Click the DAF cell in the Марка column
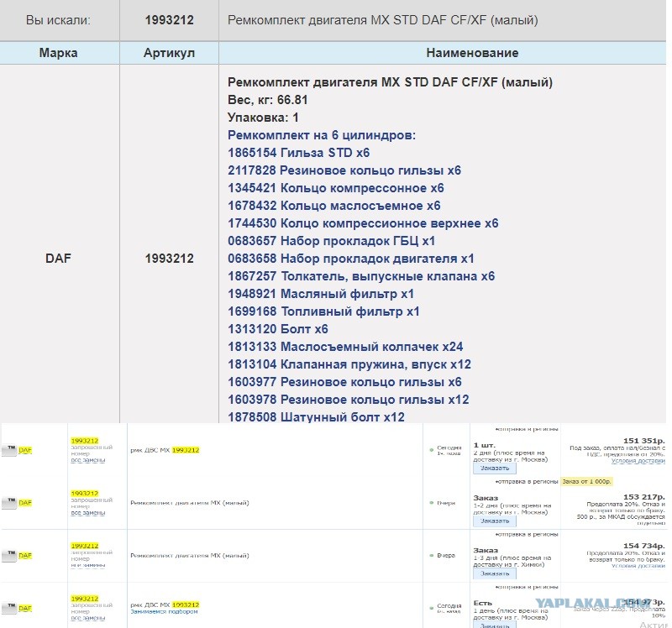Screen dimensions: 672x628 click(58, 259)
